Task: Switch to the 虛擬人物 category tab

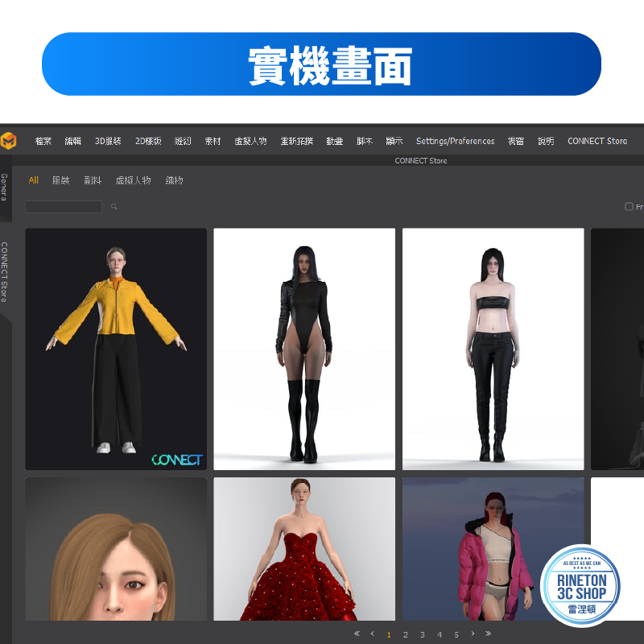Action: [x=133, y=180]
